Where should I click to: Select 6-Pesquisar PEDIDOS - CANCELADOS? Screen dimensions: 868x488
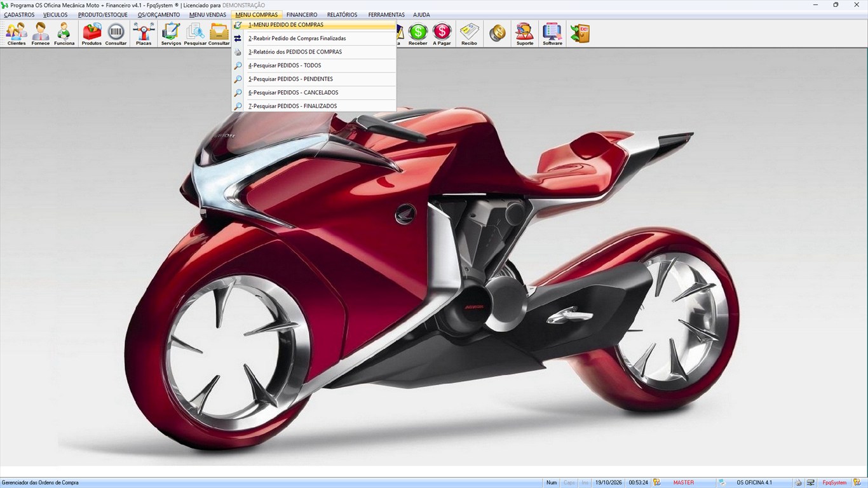click(x=314, y=93)
